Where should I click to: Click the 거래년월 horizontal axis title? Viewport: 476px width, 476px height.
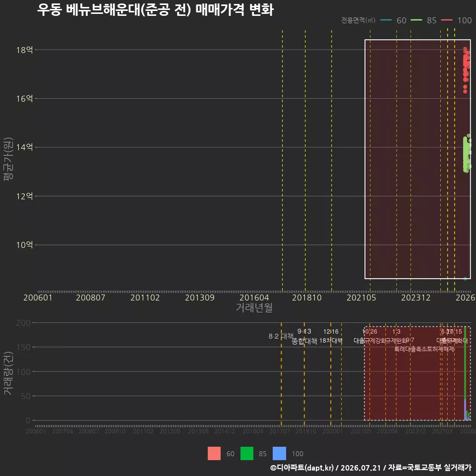(254, 307)
